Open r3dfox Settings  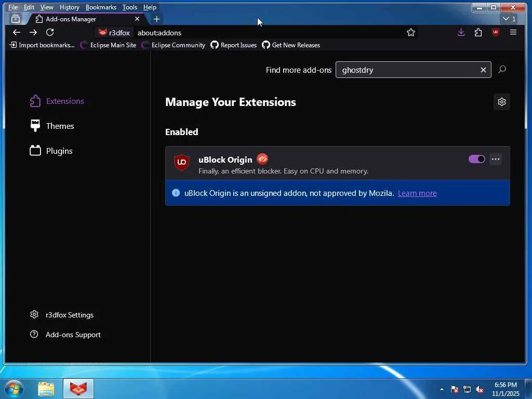click(x=62, y=315)
